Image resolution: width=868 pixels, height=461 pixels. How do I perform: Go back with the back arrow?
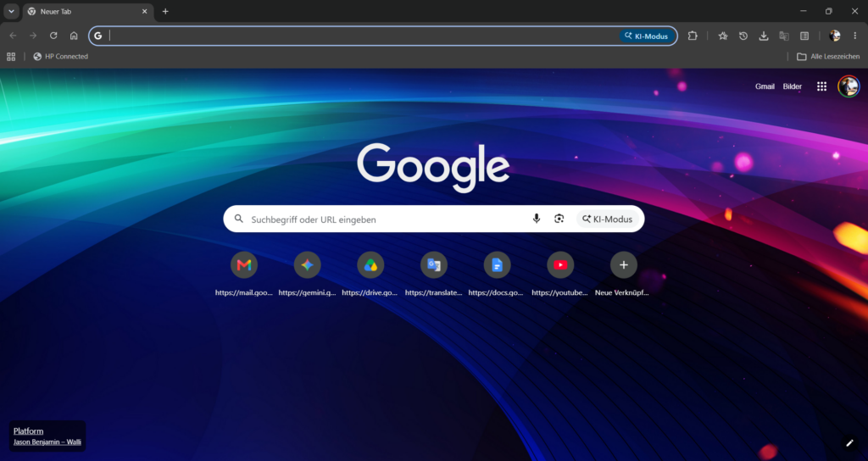(14, 36)
